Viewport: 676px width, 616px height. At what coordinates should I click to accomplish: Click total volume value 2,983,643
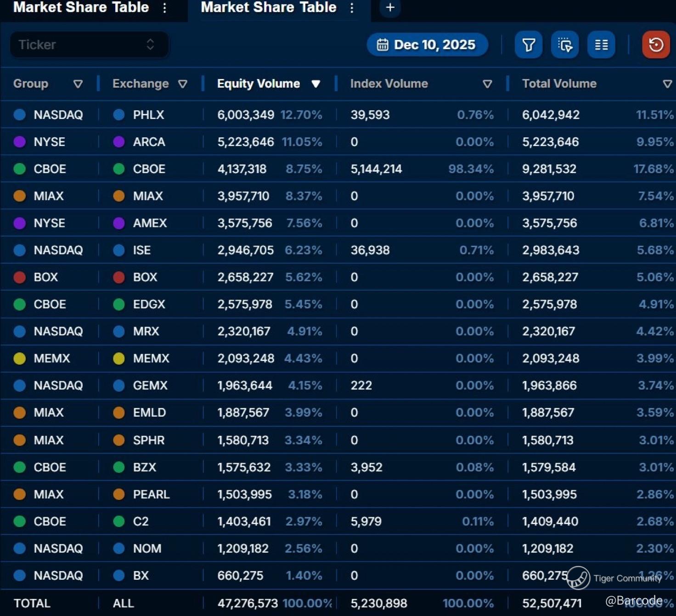[551, 250]
